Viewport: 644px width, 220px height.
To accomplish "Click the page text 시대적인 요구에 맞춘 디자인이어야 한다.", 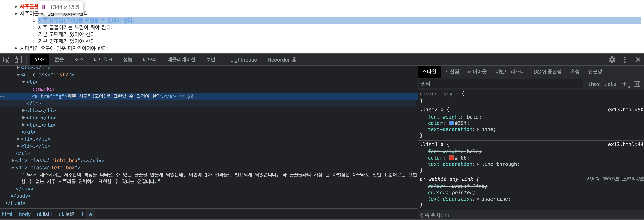I will (64, 48).
